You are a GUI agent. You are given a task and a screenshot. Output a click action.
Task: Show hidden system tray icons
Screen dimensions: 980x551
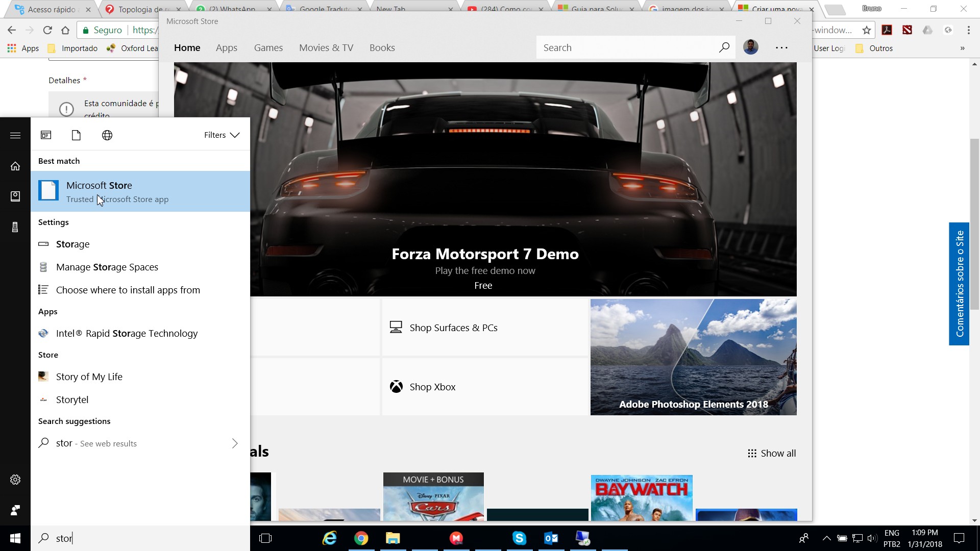pyautogui.click(x=826, y=538)
